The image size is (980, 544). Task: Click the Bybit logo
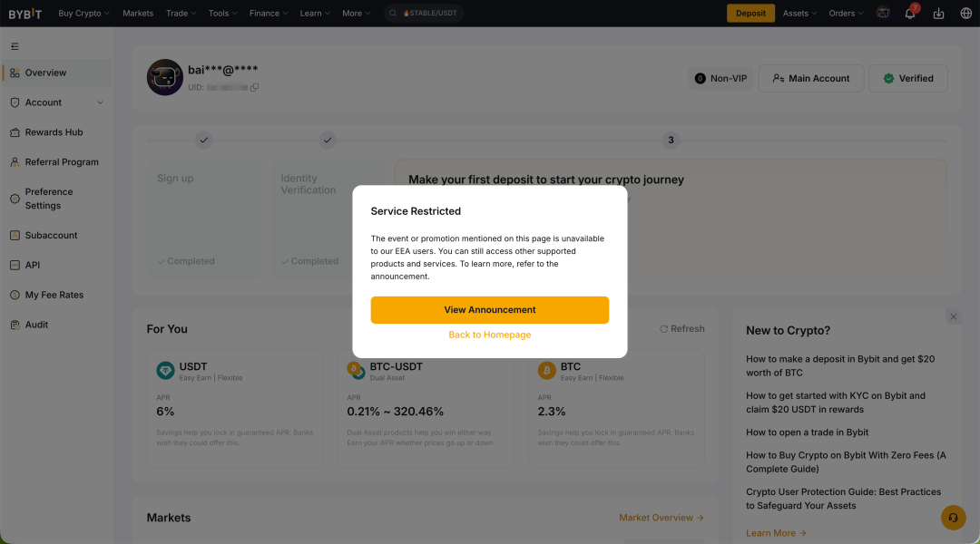tap(25, 14)
